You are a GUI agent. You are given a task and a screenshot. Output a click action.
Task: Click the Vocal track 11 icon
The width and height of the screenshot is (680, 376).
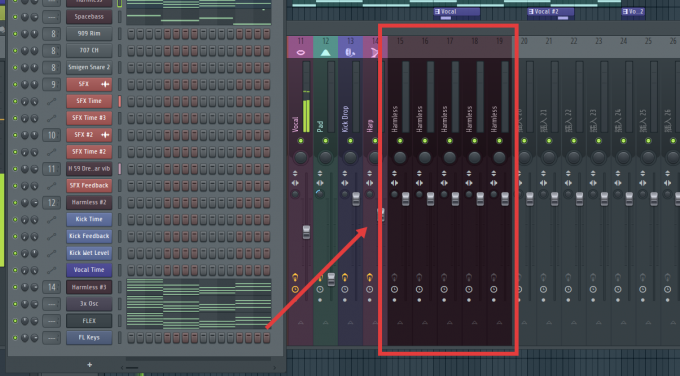(300, 52)
